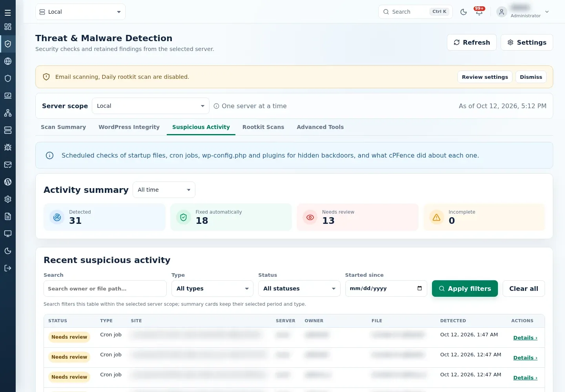Open the Settings button
The width and height of the screenshot is (565, 392).
click(527, 42)
